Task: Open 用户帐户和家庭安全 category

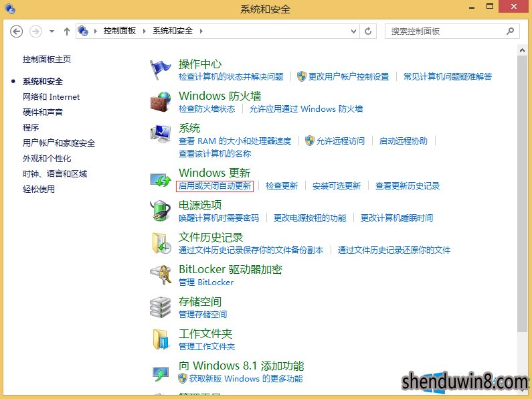Action: click(x=59, y=143)
